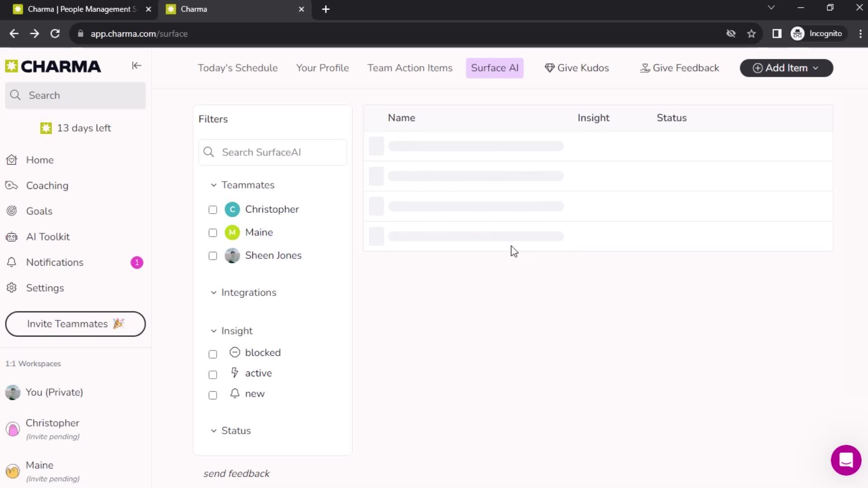Open the Give Kudos panel

coord(576,67)
